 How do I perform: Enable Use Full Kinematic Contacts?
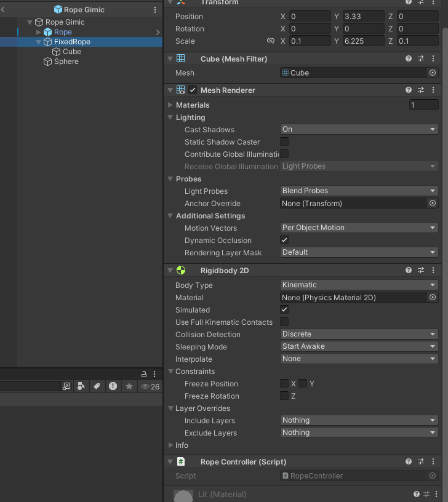tap(284, 321)
